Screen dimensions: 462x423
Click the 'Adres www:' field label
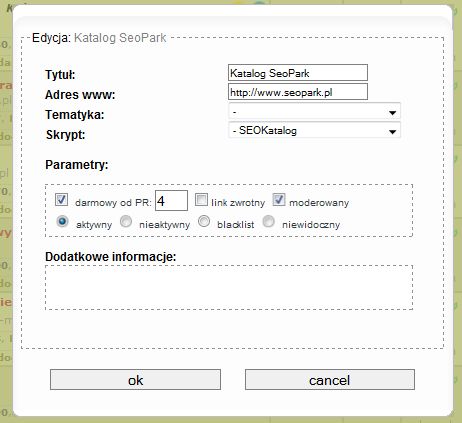point(80,95)
